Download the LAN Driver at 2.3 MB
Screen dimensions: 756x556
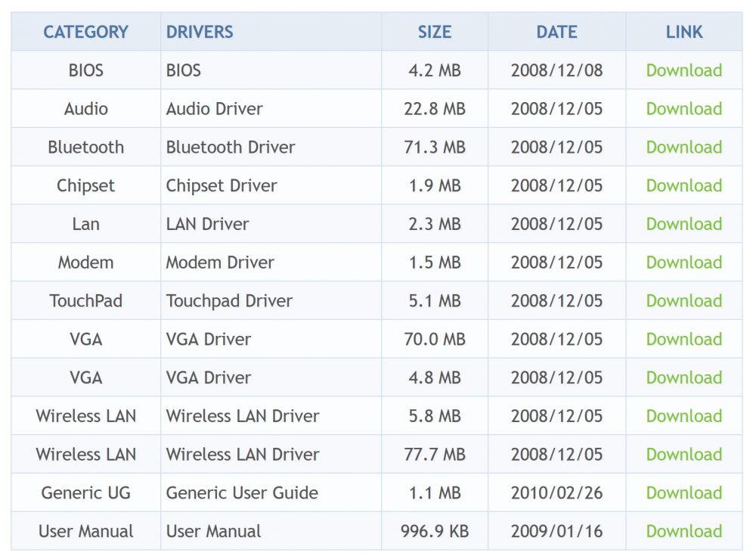tap(683, 225)
